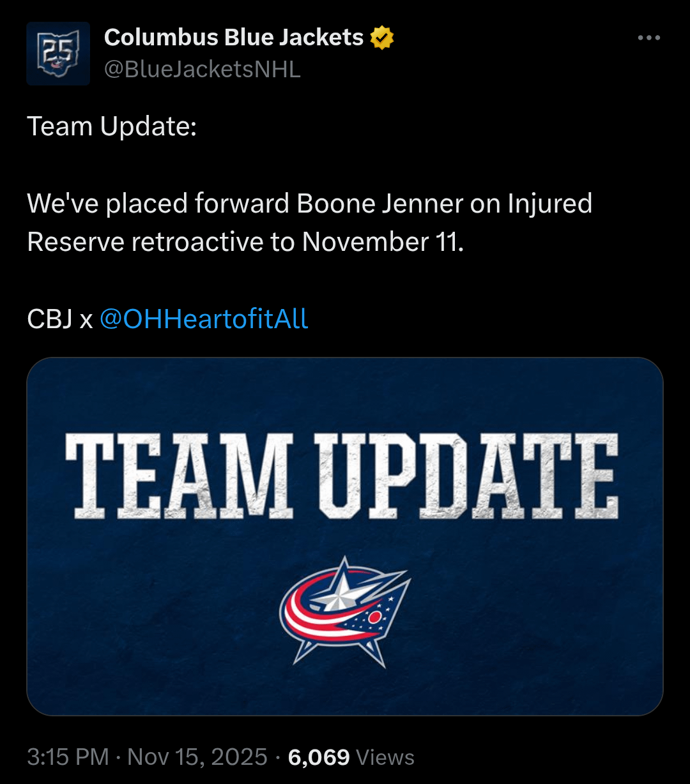The image size is (690, 784).
Task: Follow the @OHHeartofitAll mention link
Action: coord(204,319)
